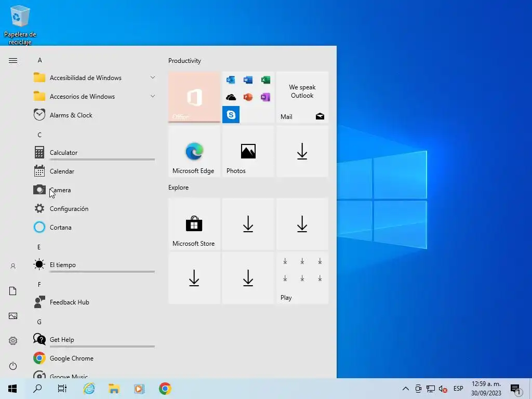Open the Office tile
This screenshot has height=399, width=532.
[194, 97]
